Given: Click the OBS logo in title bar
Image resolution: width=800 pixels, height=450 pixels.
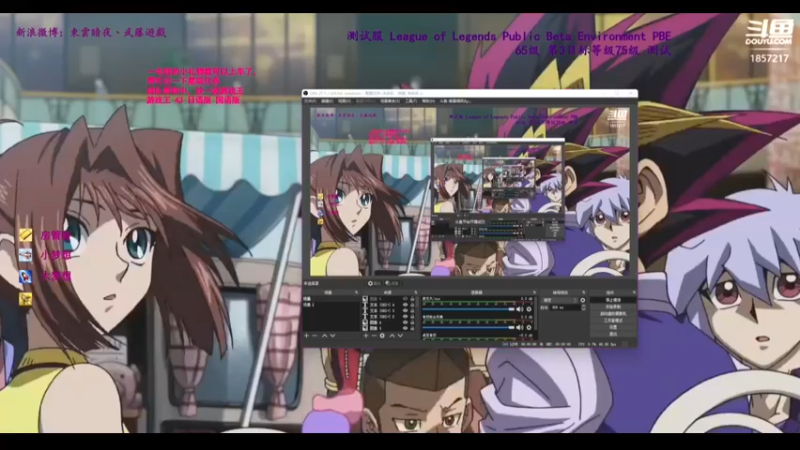Looking at the screenshot, I should click(x=305, y=93).
